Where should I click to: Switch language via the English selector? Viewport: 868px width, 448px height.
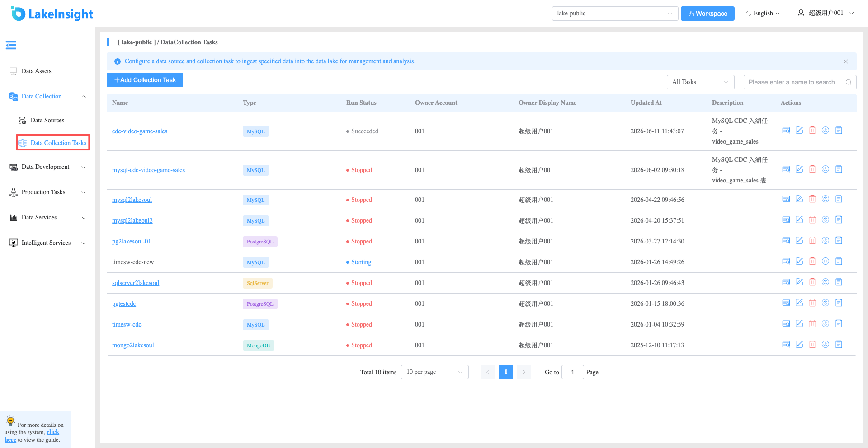click(763, 14)
